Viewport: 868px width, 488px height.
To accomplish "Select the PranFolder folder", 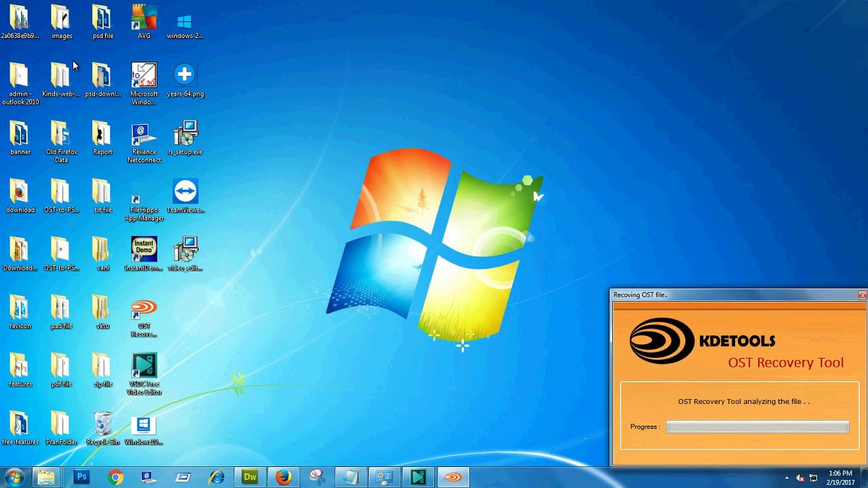I will [61, 428].
